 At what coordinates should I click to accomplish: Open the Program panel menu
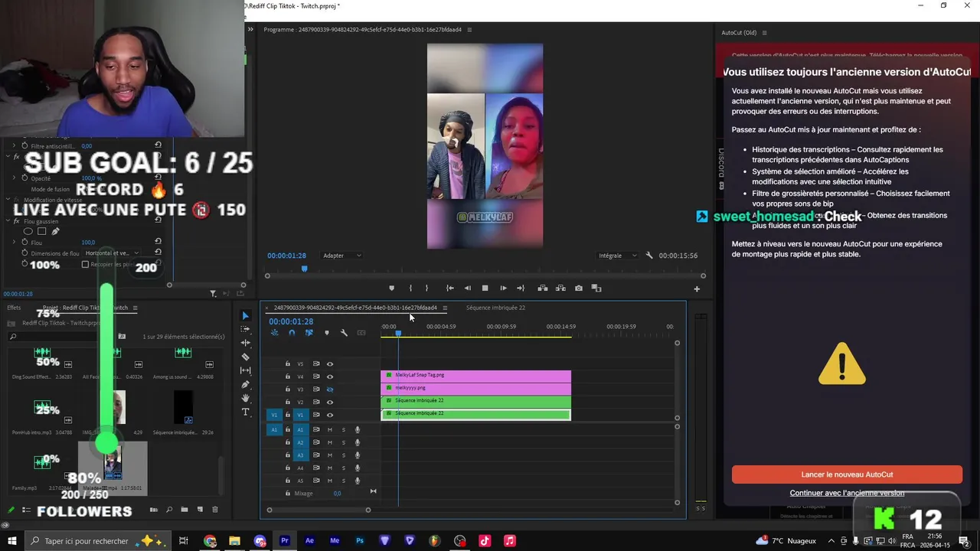(469, 30)
